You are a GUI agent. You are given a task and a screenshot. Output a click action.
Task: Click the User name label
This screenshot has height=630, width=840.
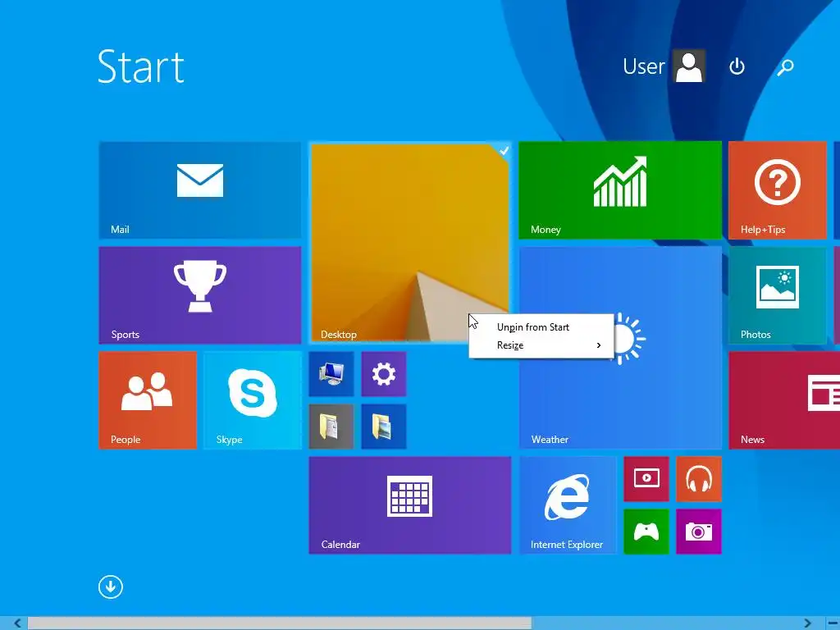[643, 66]
